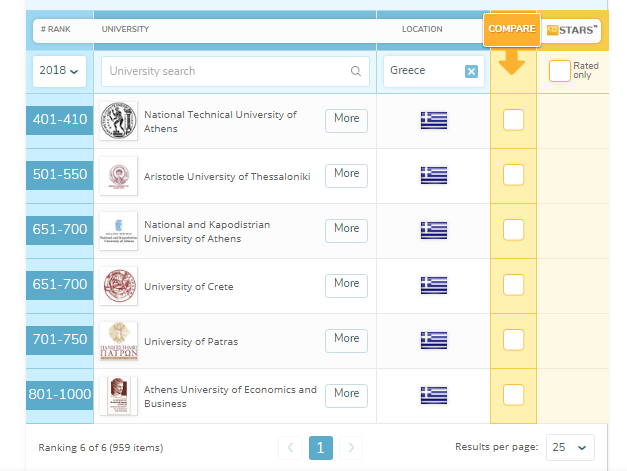Sort by the # RANK column header
Viewport: 627px width, 471px height.
coord(56,29)
